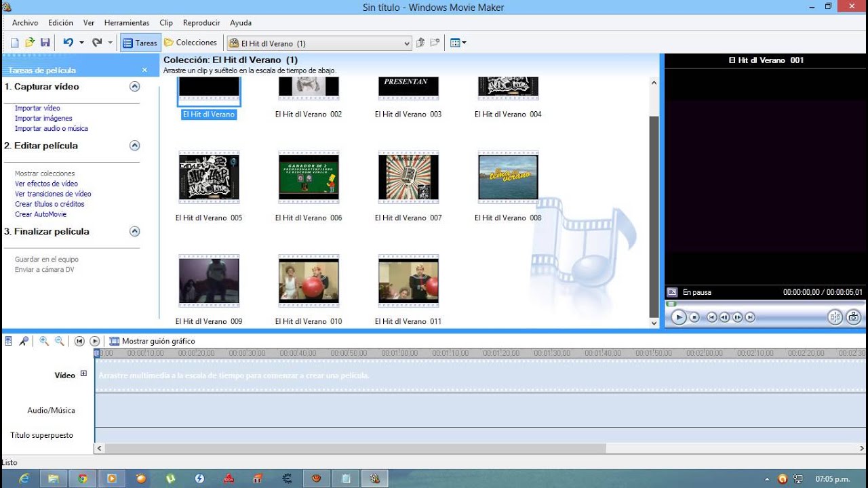Open the Edición menu
Viewport: 868px width, 488px height.
click(x=60, y=23)
